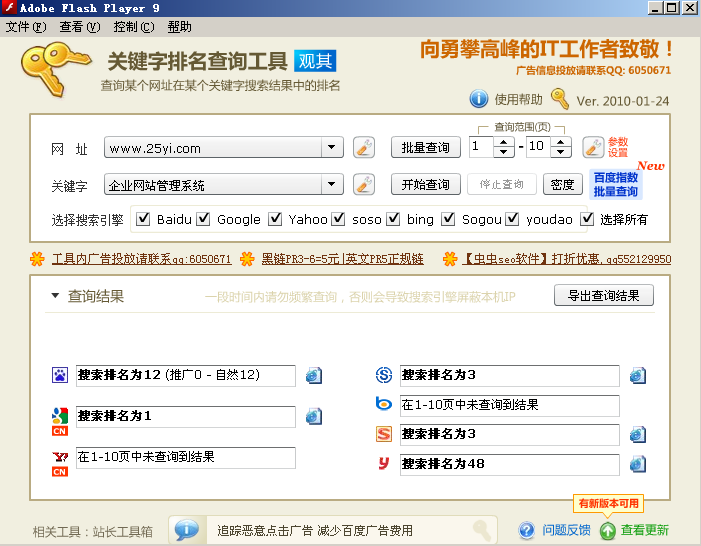The height and width of the screenshot is (546, 701).
Task: Toggle the Sogou checkbox
Action: click(448, 219)
